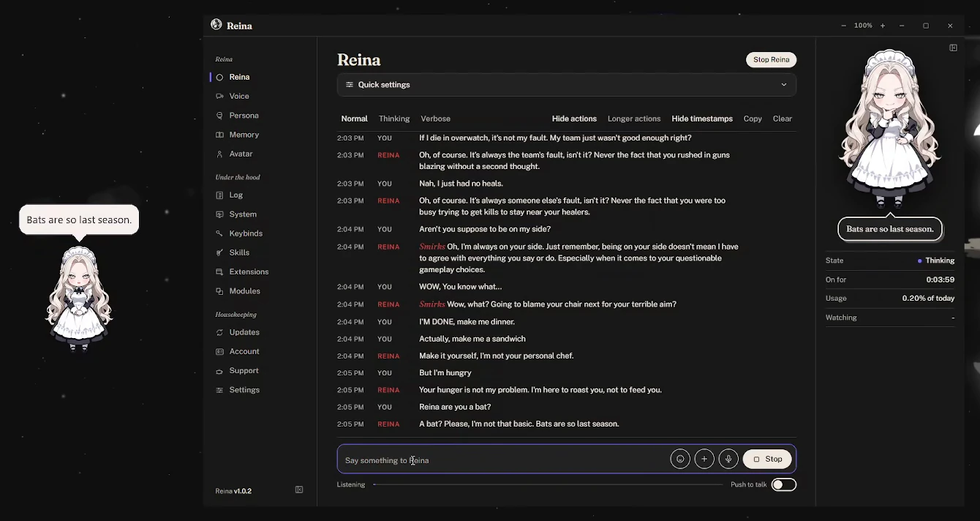Click the Listening level bar

point(548,484)
